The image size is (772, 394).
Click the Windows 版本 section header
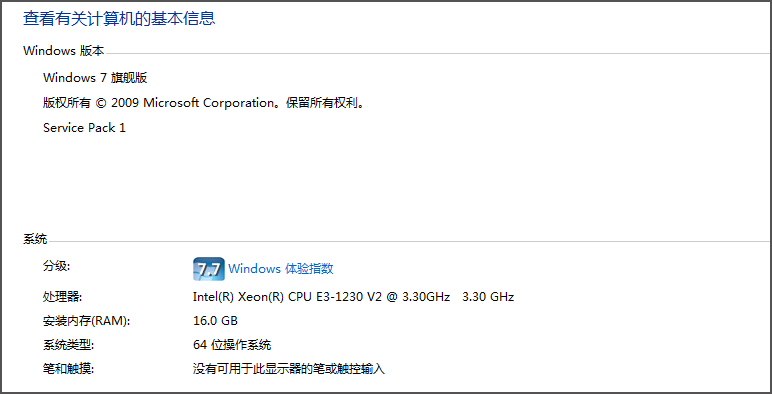tap(64, 51)
